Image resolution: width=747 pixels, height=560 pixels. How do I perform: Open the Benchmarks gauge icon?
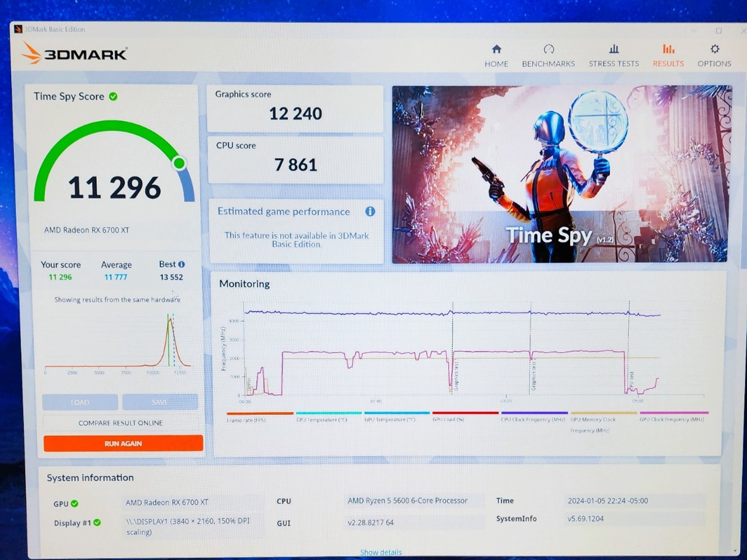(549, 49)
